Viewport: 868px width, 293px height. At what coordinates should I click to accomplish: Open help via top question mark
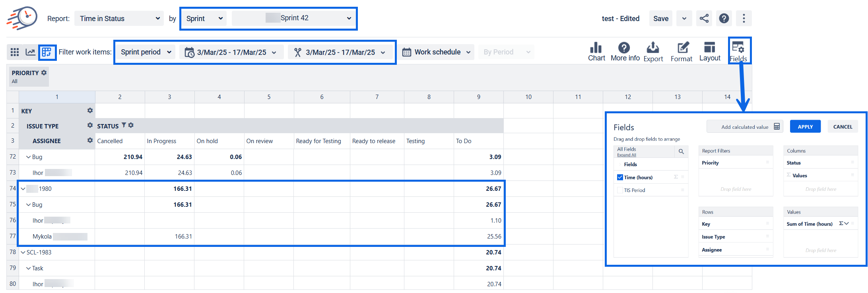[724, 18]
